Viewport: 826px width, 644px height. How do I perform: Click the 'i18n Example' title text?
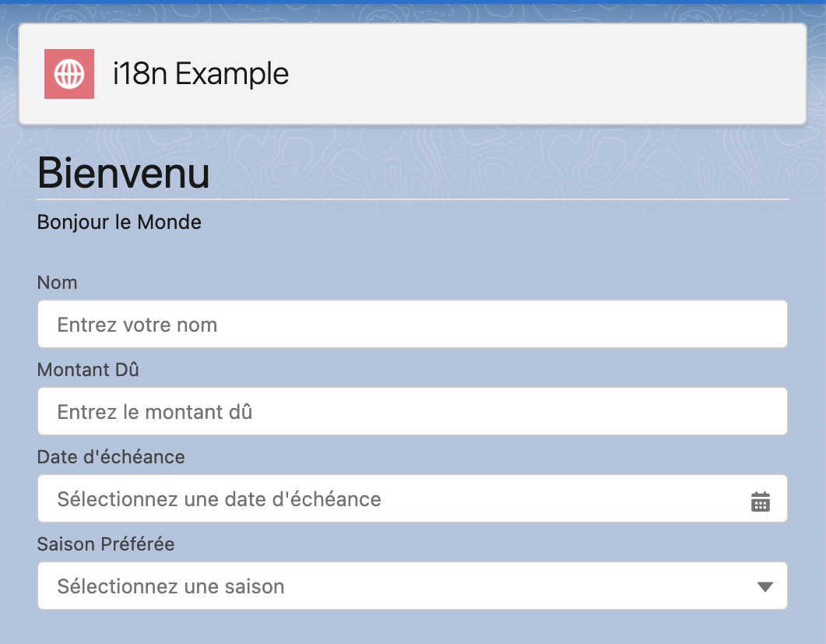tap(200, 74)
